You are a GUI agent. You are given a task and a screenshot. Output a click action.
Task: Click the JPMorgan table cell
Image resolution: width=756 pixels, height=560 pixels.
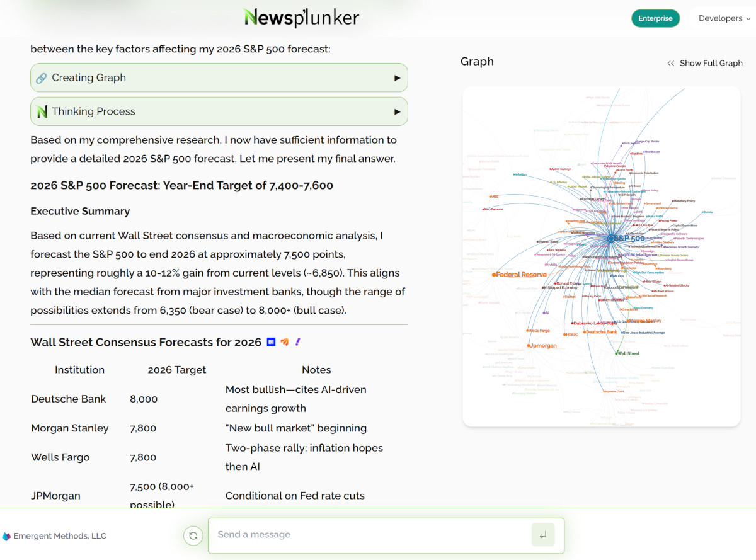(x=56, y=496)
